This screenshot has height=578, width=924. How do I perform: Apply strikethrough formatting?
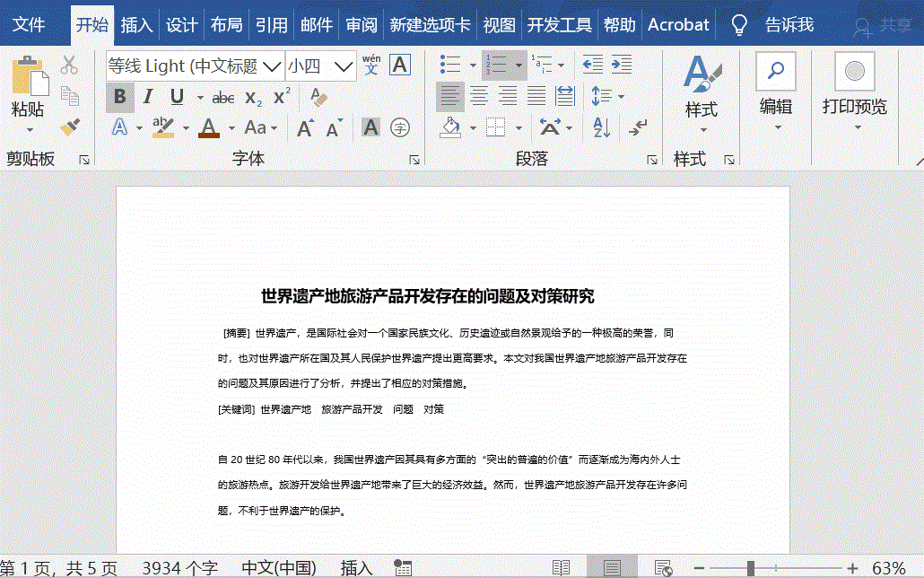[x=223, y=97]
